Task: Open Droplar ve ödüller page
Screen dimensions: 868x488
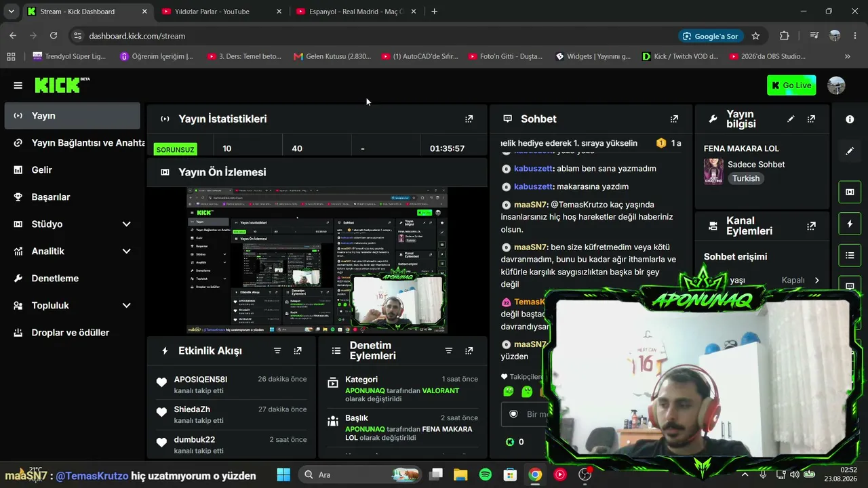Action: (72, 333)
